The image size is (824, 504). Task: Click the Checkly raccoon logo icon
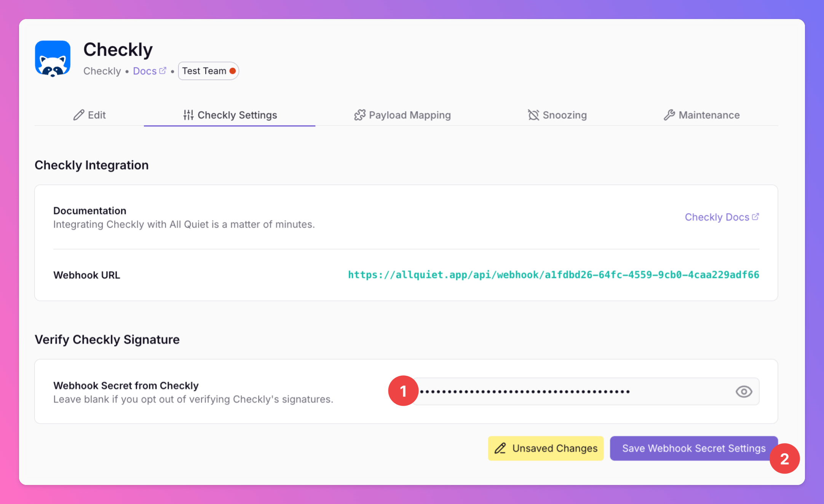point(53,59)
